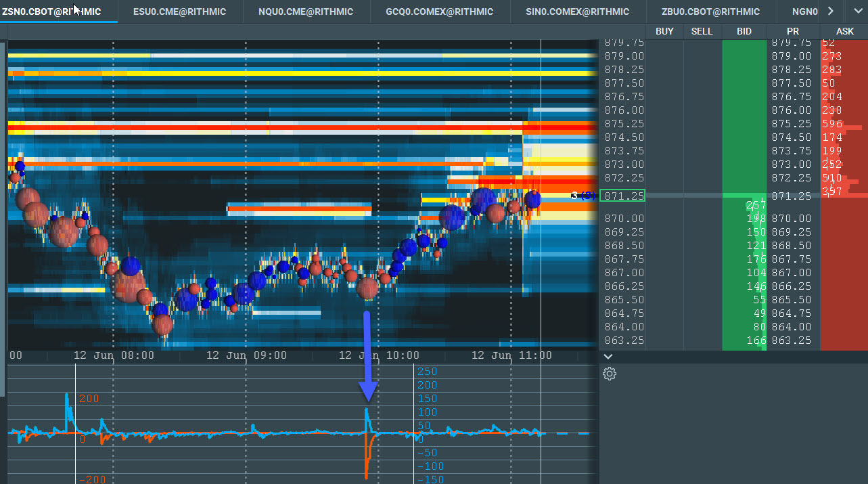Click ask size 510 at 872.25
The height and width of the screenshot is (484, 868).
coord(832,178)
